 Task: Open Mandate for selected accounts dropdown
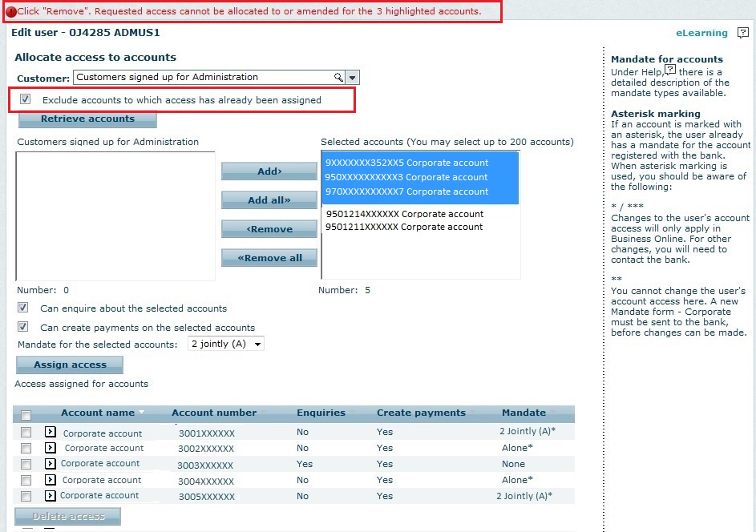[x=225, y=344]
